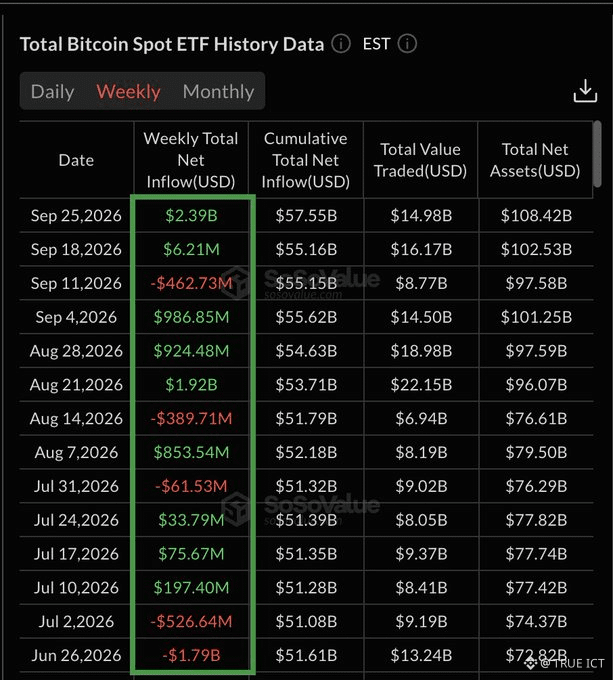The image size is (613, 680).
Task: Click the table's vertical scrollbar thumb
Action: click(x=597, y=154)
